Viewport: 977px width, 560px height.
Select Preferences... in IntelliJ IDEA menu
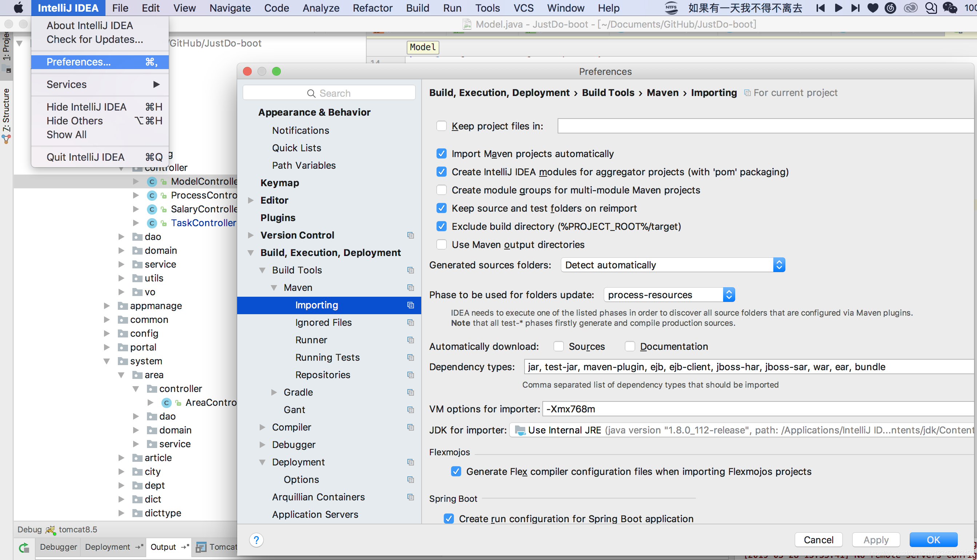click(100, 62)
